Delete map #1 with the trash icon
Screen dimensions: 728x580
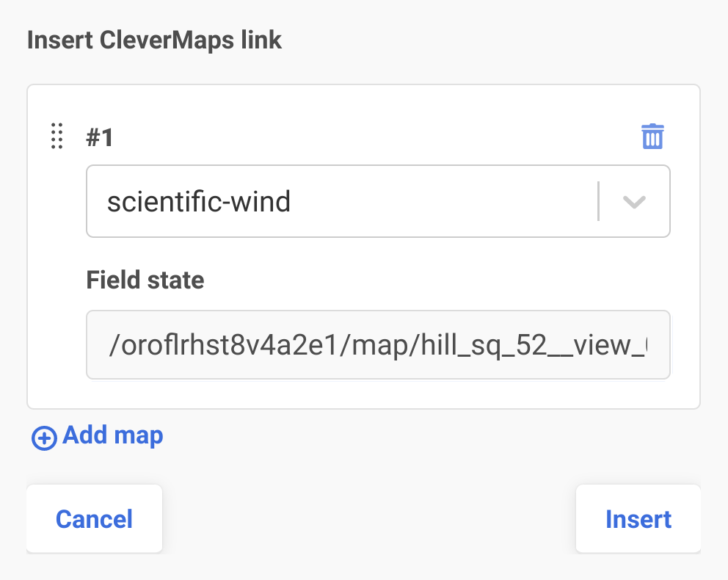click(x=652, y=137)
